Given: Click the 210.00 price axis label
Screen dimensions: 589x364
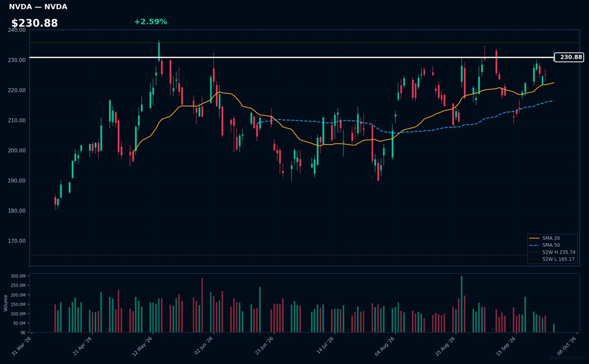Looking at the screenshot, I should point(17,121).
